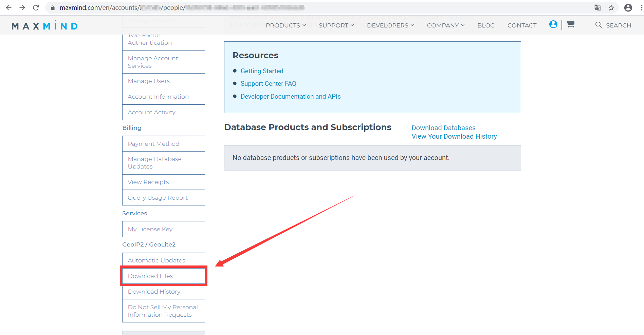
Task: Open Download Files in sidebar
Action: pyautogui.click(x=150, y=276)
